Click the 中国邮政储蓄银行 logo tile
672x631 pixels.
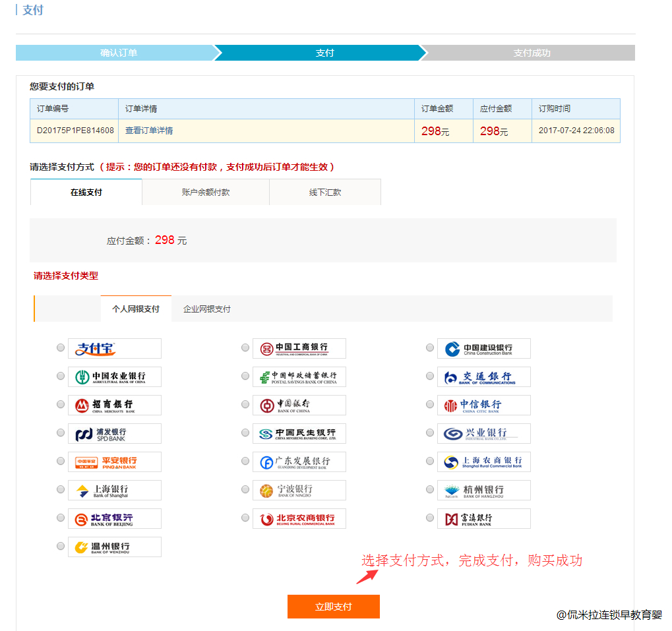coord(299,376)
